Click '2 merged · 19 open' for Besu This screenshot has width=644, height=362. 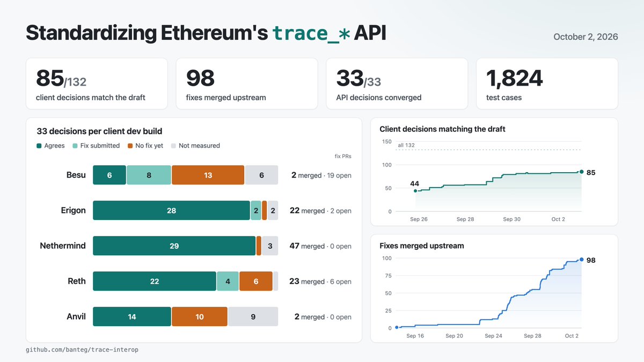click(x=321, y=175)
